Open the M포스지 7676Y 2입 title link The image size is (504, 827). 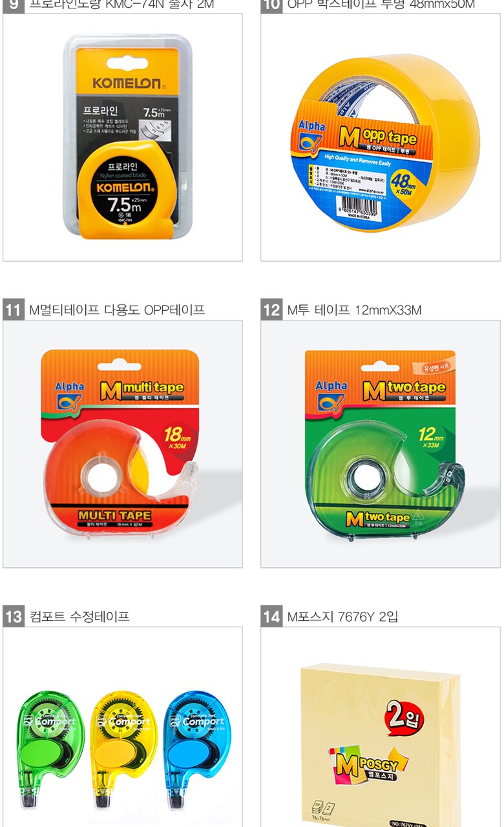coord(342,616)
